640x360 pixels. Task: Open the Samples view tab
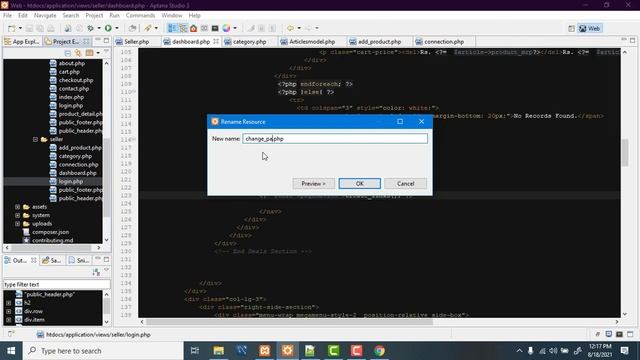51,260
